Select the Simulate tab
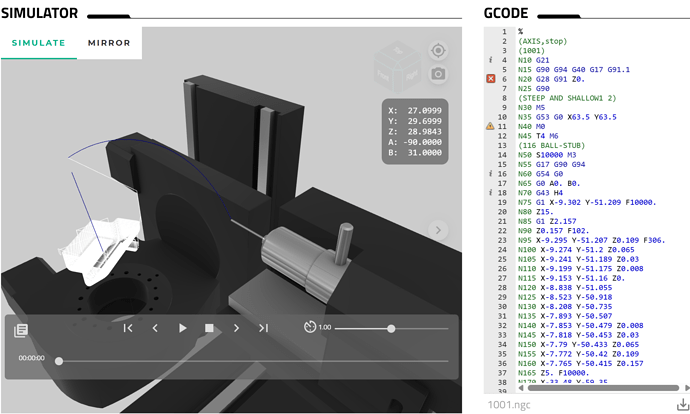690x414 pixels. (38, 43)
